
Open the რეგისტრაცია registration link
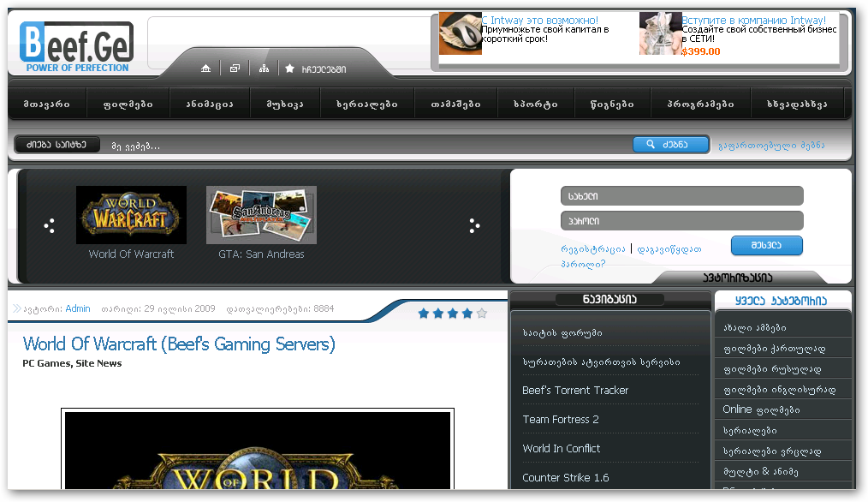593,249
